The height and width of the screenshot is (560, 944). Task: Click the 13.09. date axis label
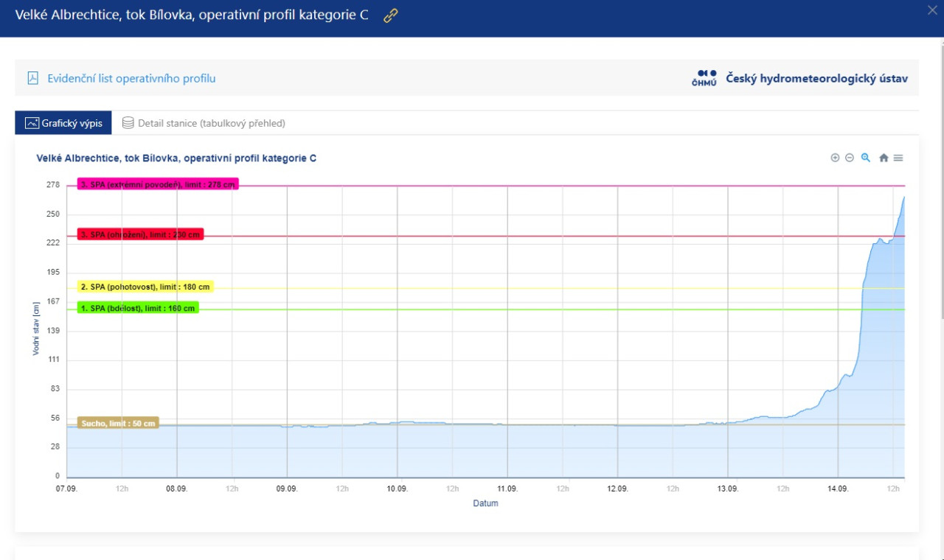tap(728, 489)
